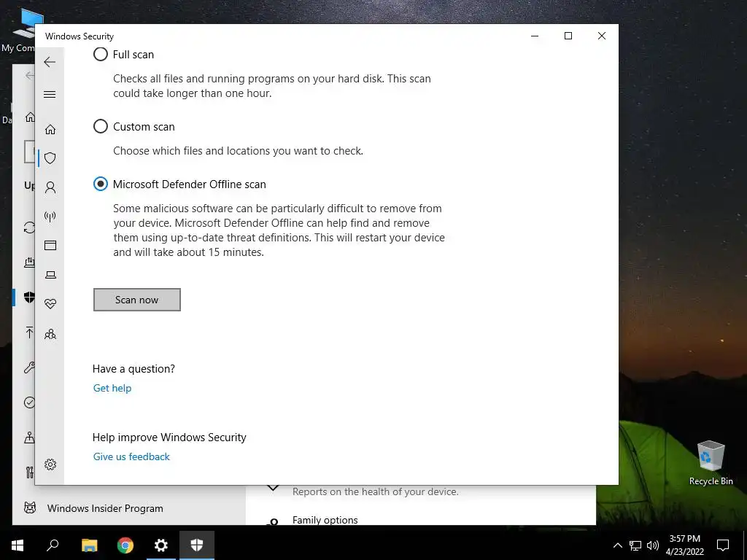Open the volume speaker tray icon

pos(653,545)
